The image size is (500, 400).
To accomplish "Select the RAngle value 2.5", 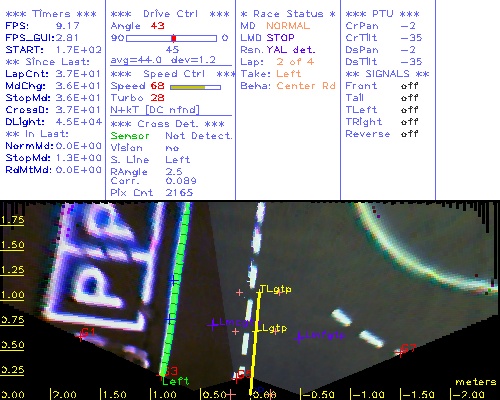I will (x=174, y=172).
